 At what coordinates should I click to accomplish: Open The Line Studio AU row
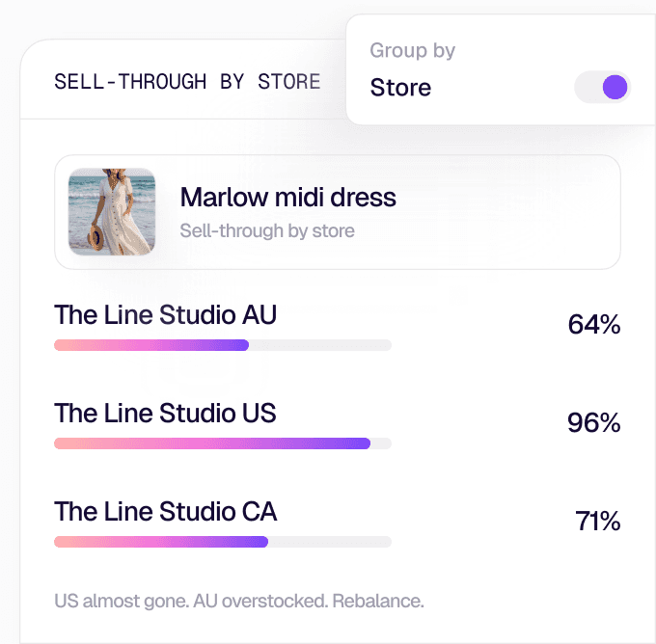338,325
